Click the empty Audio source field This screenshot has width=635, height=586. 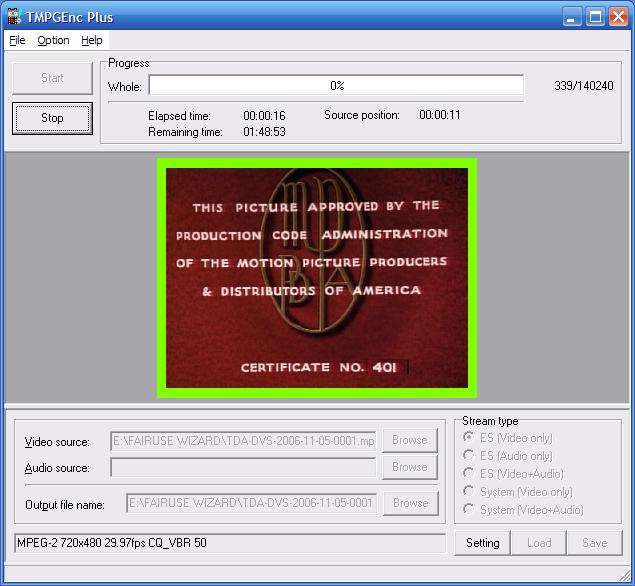click(243, 467)
